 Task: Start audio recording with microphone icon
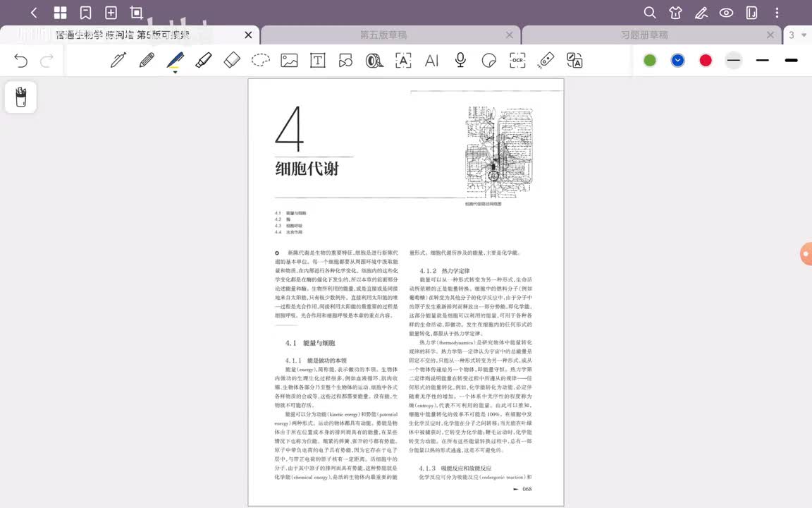(460, 60)
